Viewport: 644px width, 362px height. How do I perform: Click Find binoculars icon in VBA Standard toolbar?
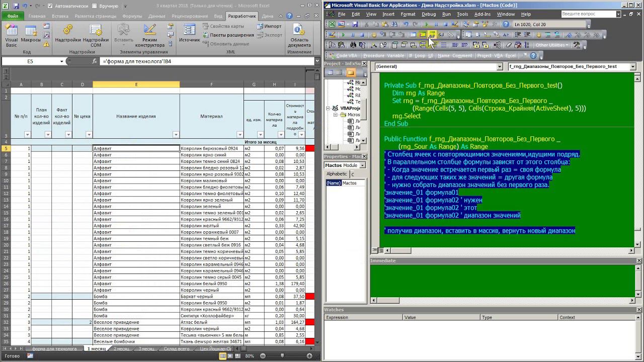coord(394,24)
